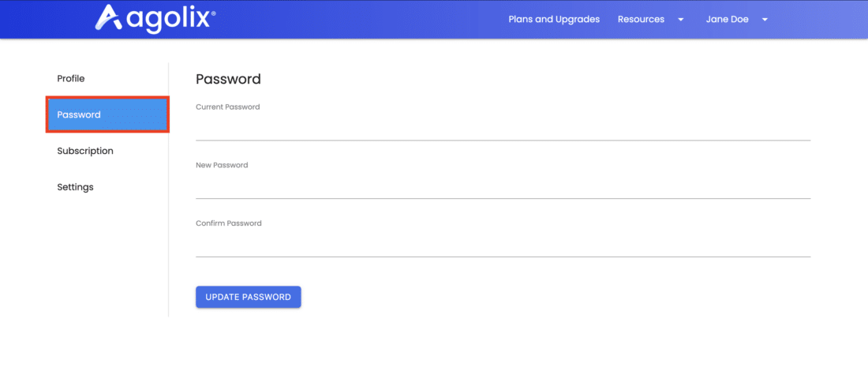Click the Update Password button
The width and height of the screenshot is (868, 375).
coord(248,297)
